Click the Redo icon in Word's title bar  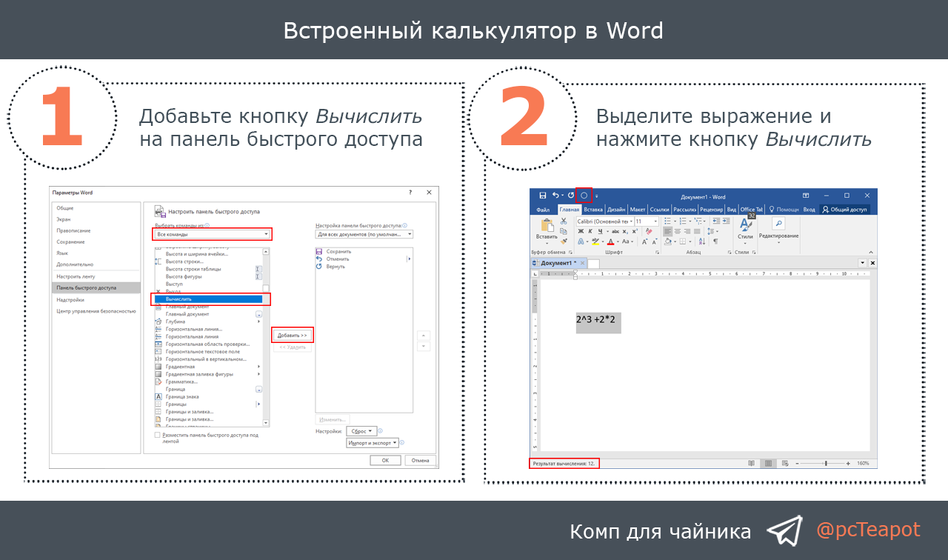571,196
